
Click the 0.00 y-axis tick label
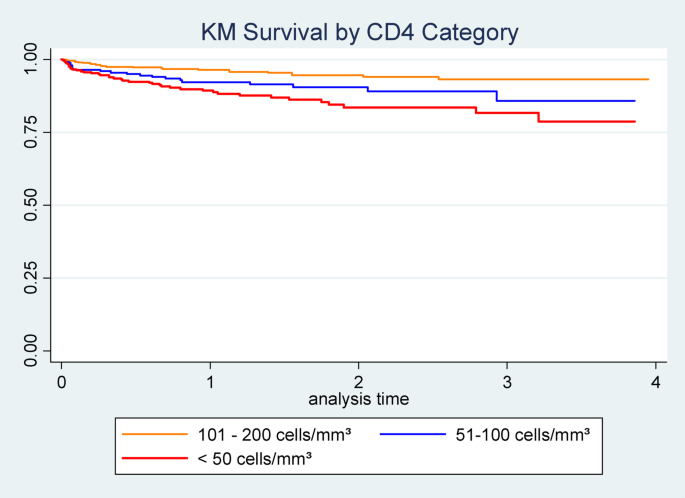[33, 351]
